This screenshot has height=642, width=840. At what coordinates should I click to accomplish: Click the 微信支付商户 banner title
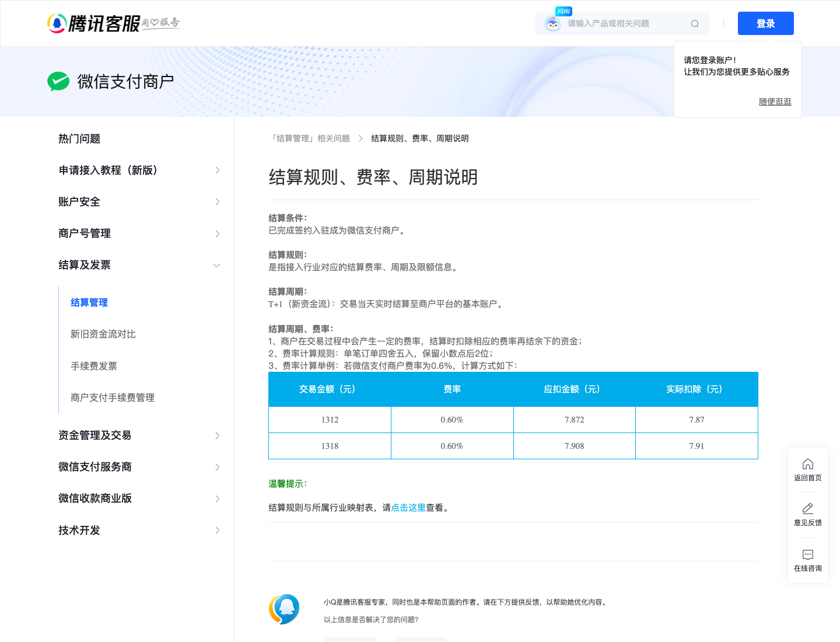[x=126, y=82]
